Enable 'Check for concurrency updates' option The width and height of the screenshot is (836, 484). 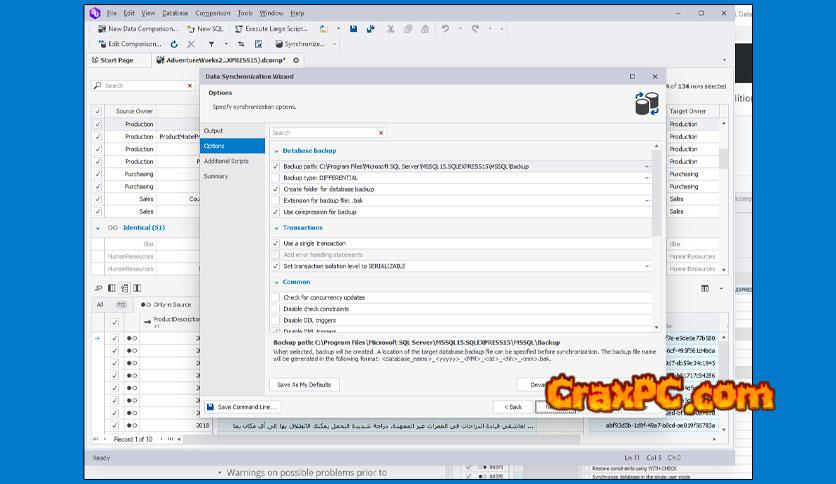point(276,297)
